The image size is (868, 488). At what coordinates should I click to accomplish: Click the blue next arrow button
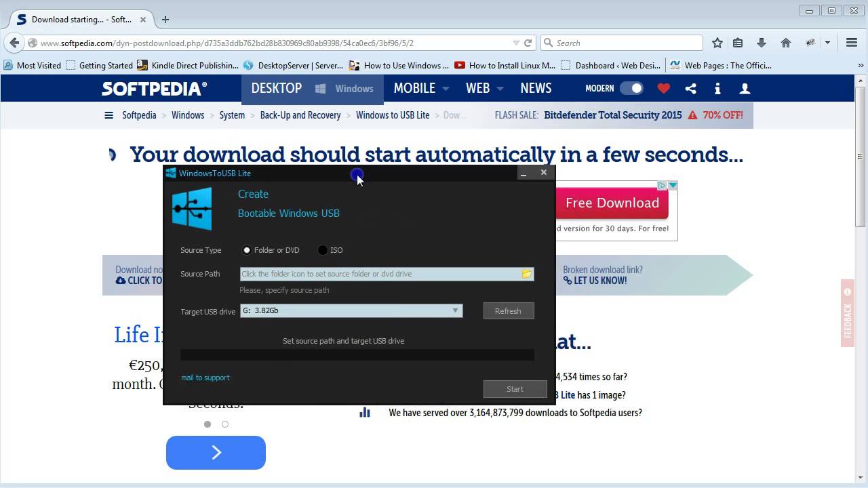pos(216,453)
